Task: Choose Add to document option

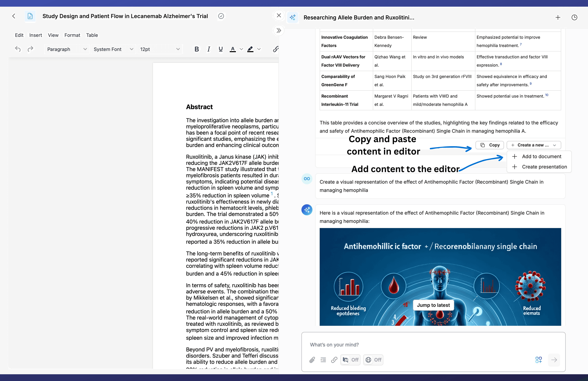Action: click(539, 156)
